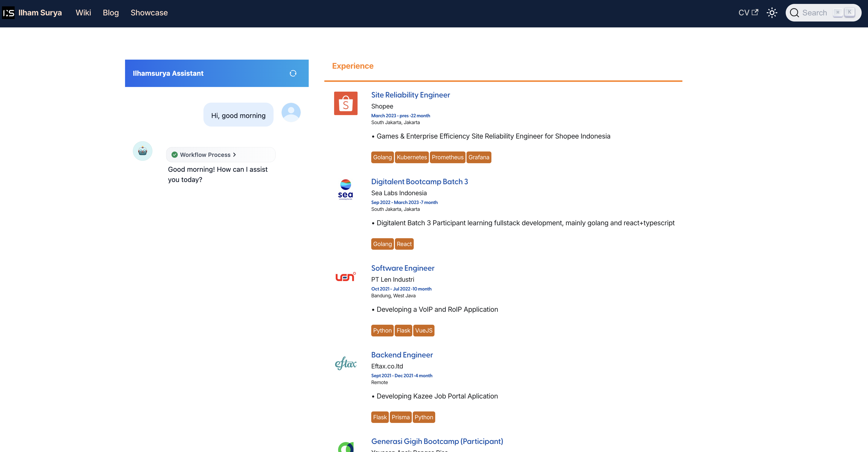Click 'Sept 2021 - Dec 2021 · 4 month' date
The height and width of the screenshot is (452, 868).
(402, 376)
